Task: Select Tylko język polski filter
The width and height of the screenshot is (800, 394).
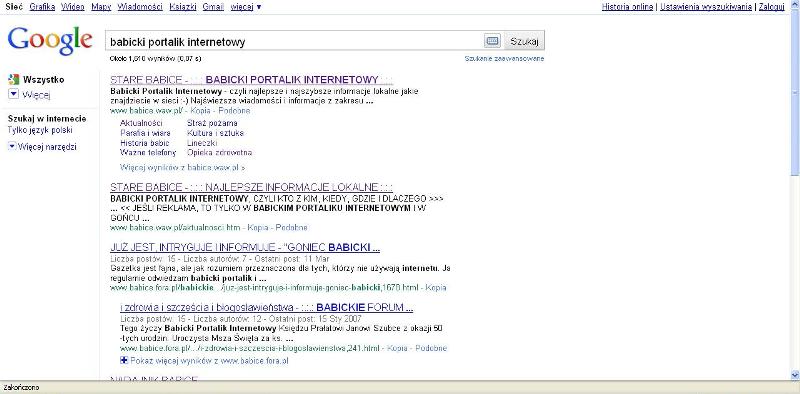Action: tap(40, 130)
